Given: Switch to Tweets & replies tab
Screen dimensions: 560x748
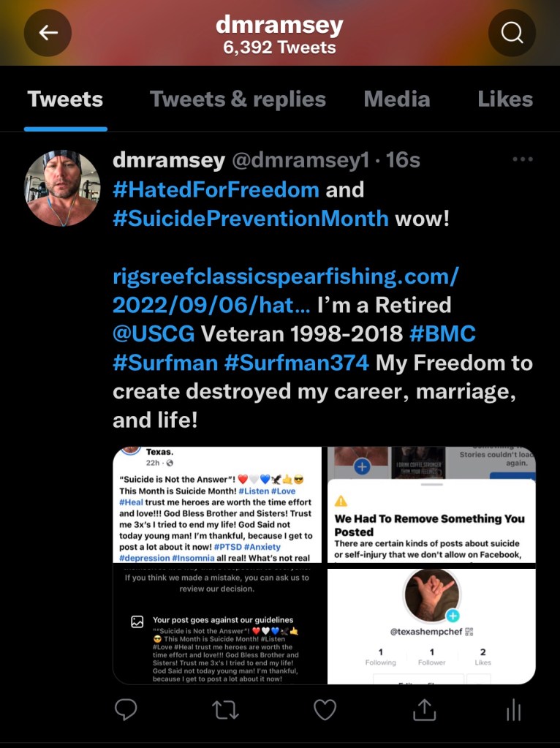Looking at the screenshot, I should (x=238, y=99).
